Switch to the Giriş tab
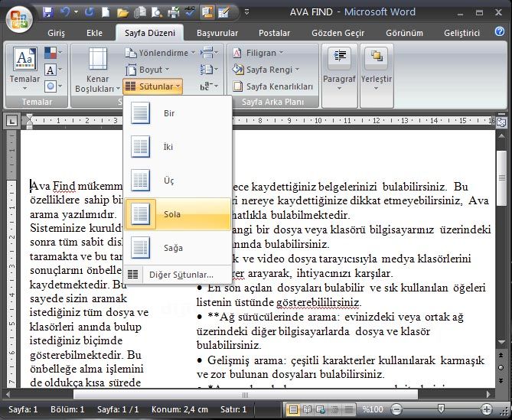The height and width of the screenshot is (420, 512). 56,33
